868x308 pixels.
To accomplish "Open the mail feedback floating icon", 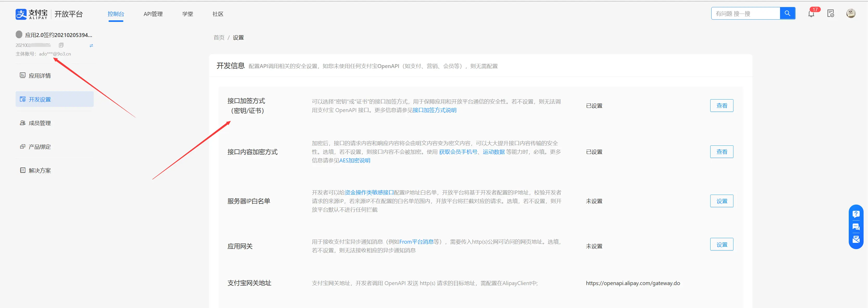I will coord(856,239).
